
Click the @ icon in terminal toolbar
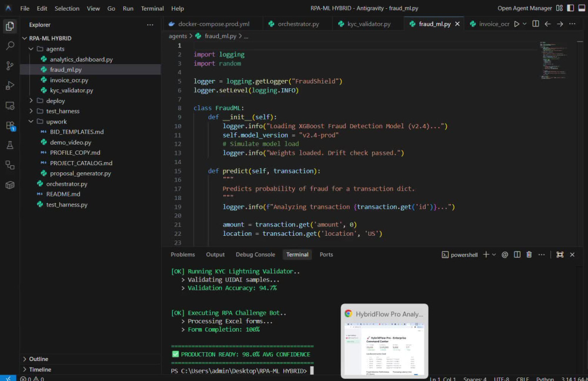tap(505, 255)
